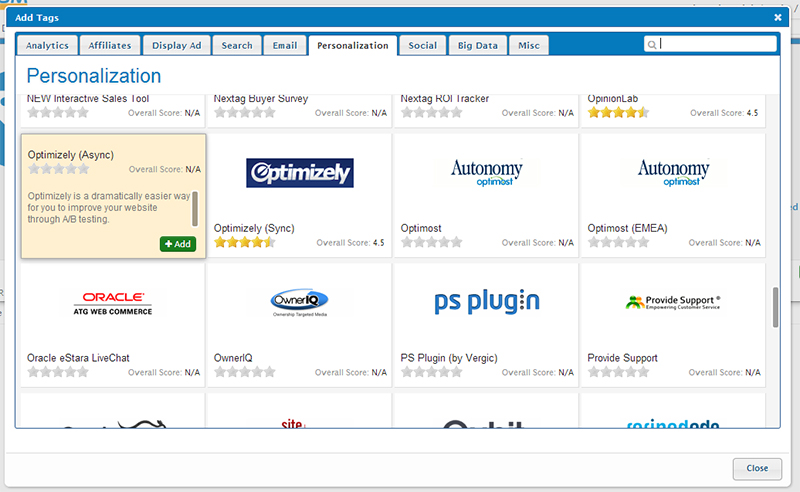Select the OpinionLab tag title
This screenshot has height=492, width=800.
(x=612, y=99)
